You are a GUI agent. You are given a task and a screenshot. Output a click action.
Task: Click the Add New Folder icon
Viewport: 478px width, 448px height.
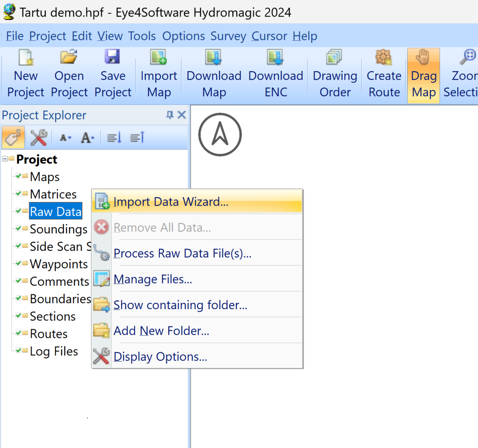click(x=102, y=331)
